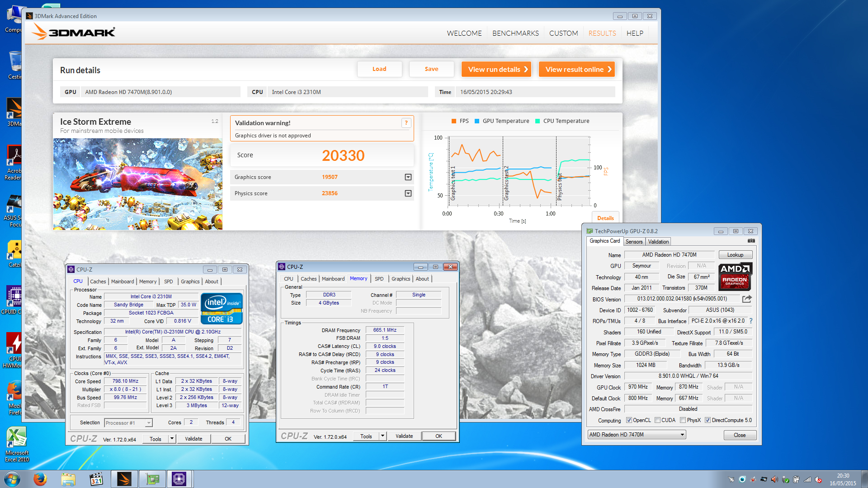Click the Lookup button in GPU-Z
The height and width of the screenshot is (488, 868).
click(735, 255)
